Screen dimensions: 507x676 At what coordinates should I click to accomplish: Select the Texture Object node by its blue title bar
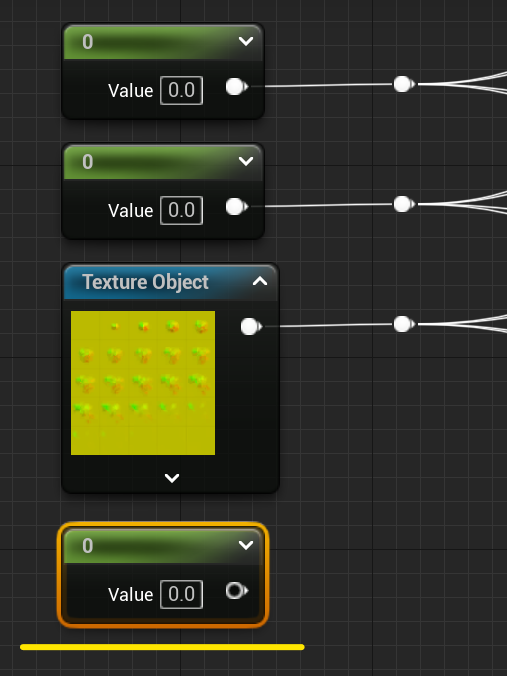(171, 282)
